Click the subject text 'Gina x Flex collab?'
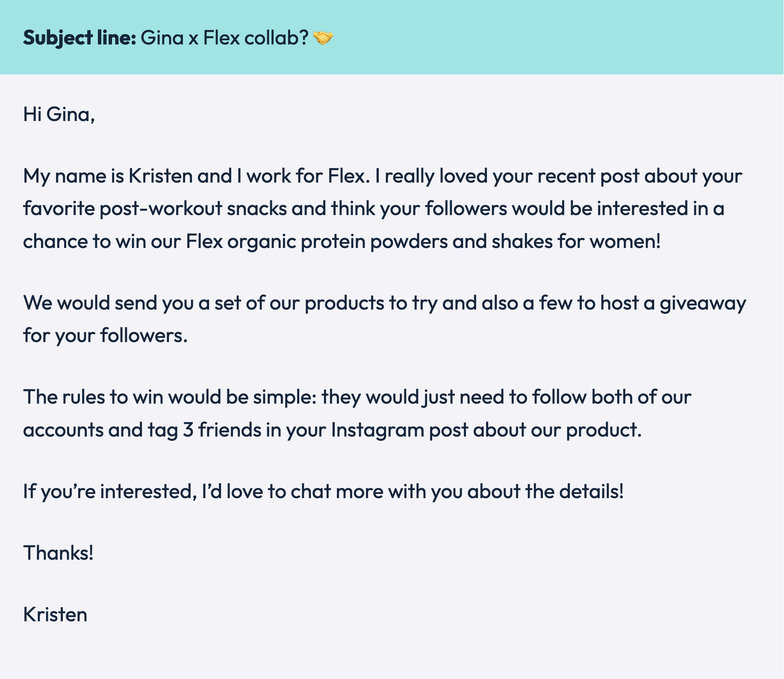The width and height of the screenshot is (784, 679). pos(224,38)
